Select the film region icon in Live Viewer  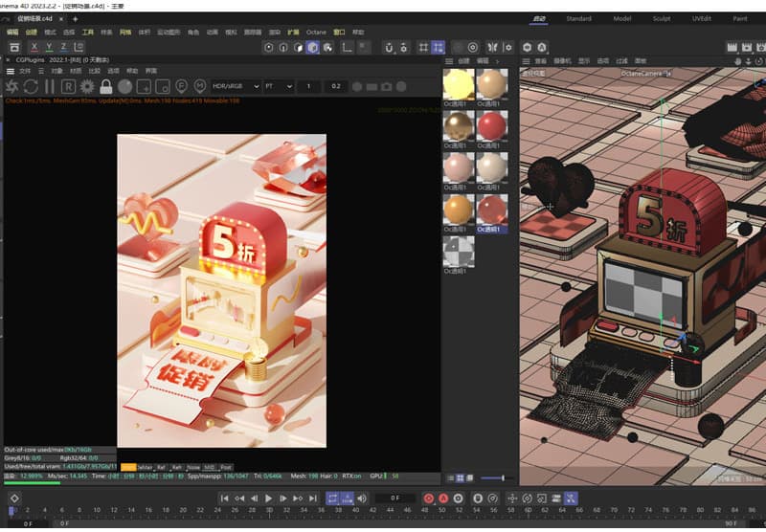click(x=162, y=87)
